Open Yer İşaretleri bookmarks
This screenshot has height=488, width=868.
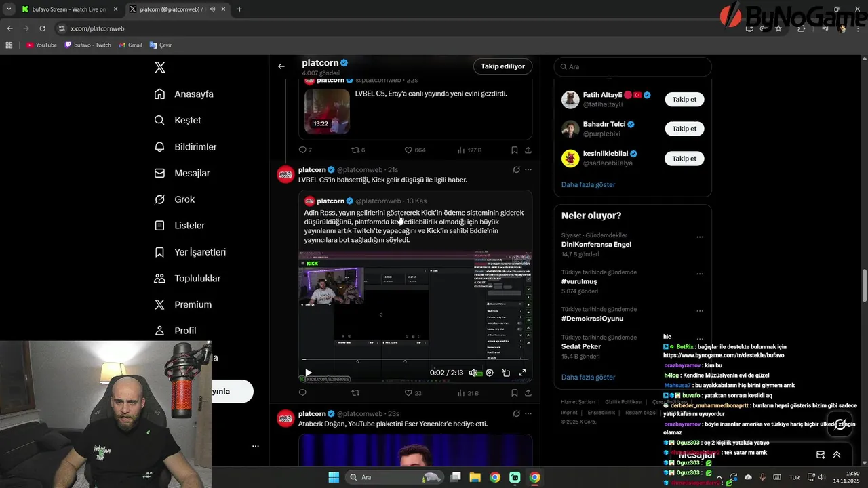pos(190,251)
